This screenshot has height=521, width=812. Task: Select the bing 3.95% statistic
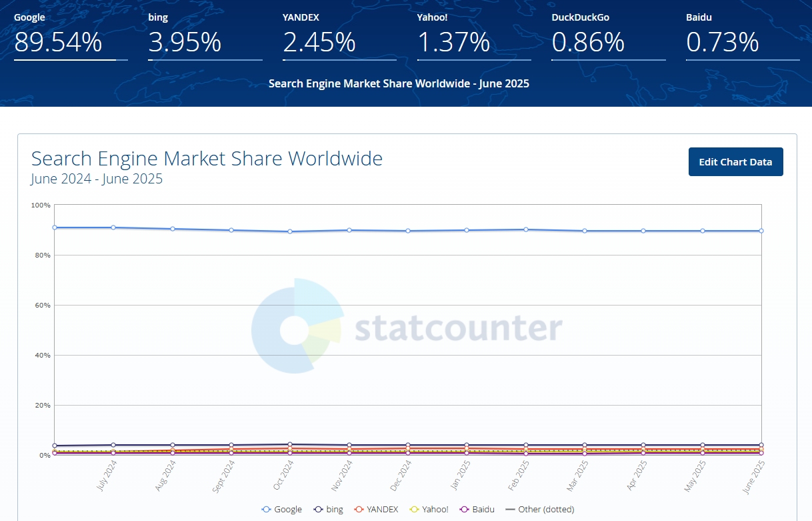pos(183,43)
